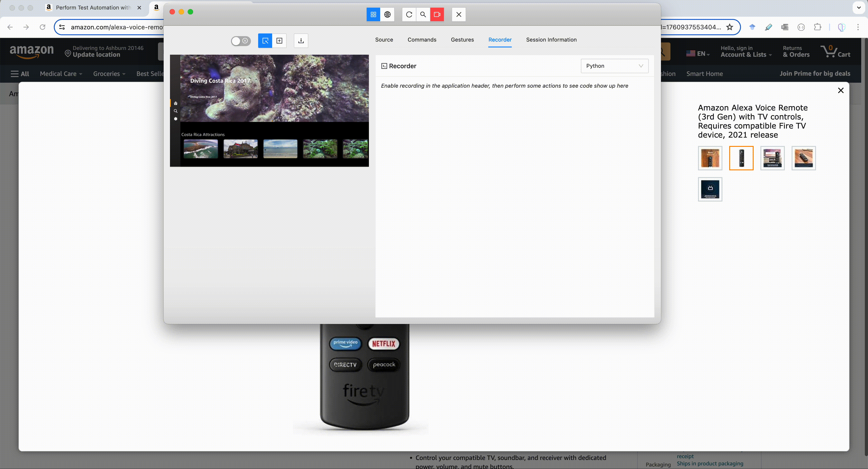Activate the select elements cursor tool

265,41
